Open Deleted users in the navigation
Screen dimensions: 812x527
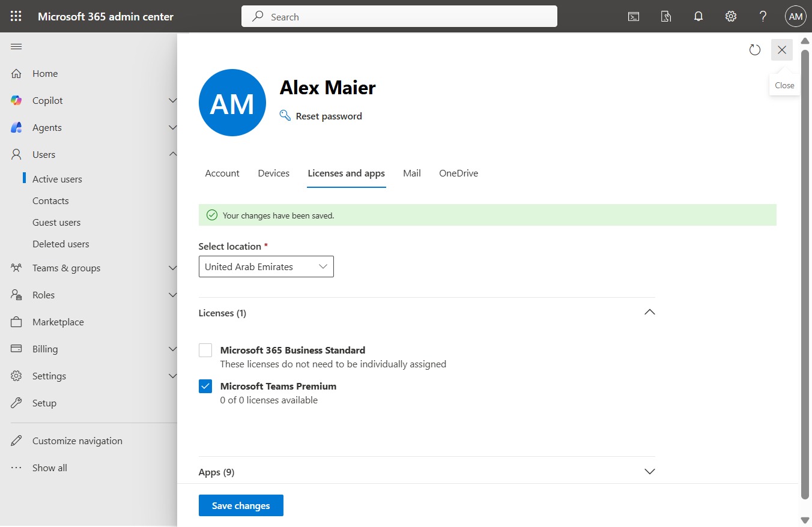[x=61, y=244]
